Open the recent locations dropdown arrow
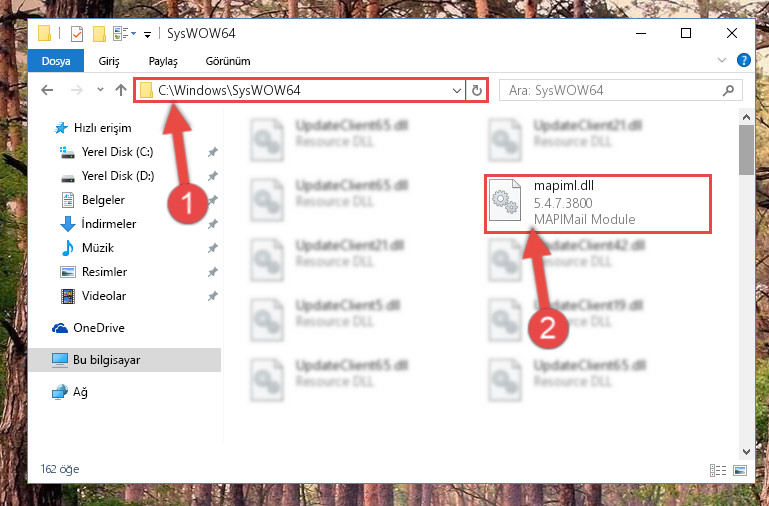Screen dimensions: 769x506 click(x=100, y=90)
